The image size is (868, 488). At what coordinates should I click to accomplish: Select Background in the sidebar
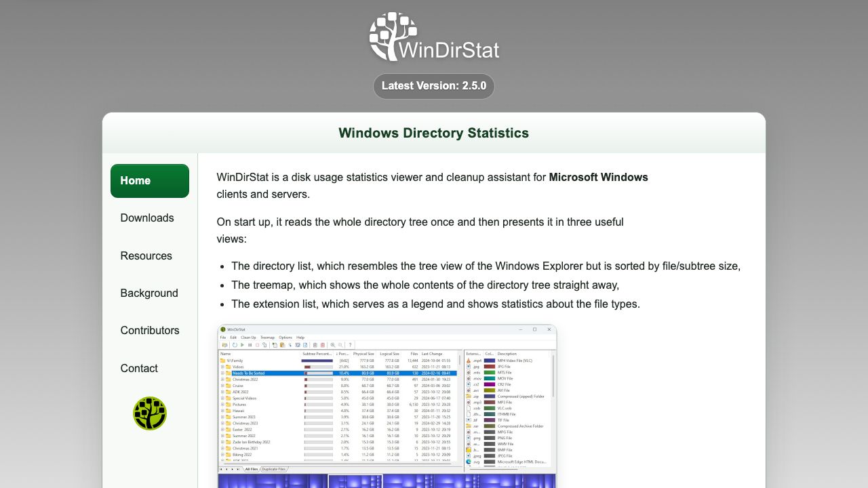tap(149, 293)
